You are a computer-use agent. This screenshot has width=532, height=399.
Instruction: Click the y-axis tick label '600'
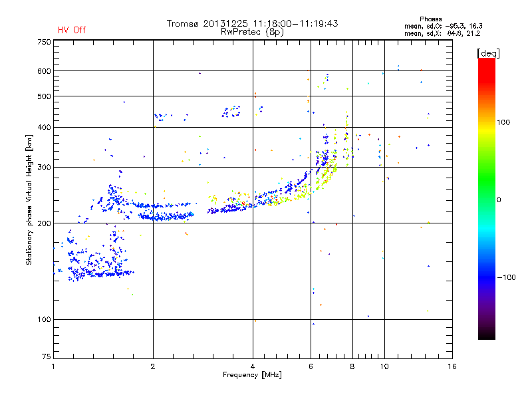pos(44,71)
